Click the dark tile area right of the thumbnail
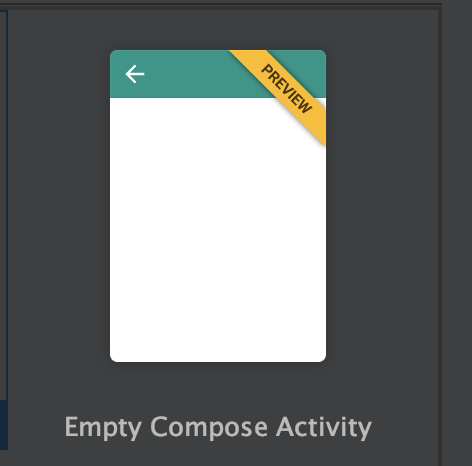472x466 pixels. (x=382, y=206)
